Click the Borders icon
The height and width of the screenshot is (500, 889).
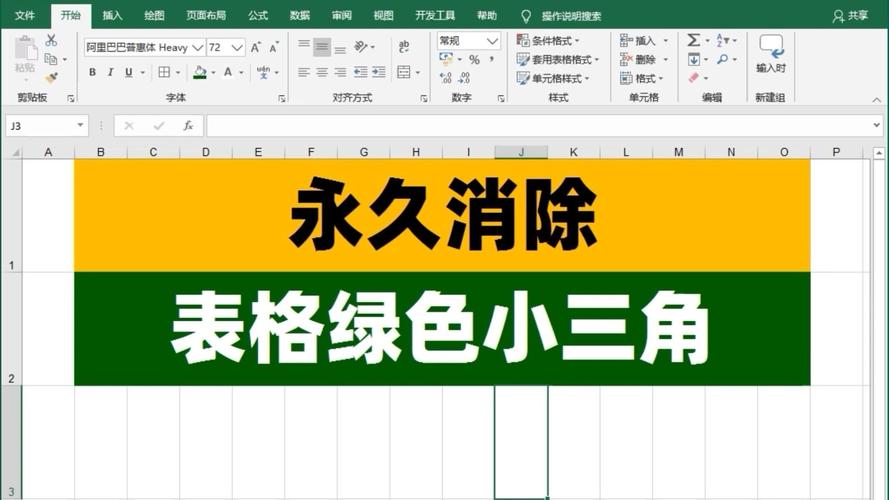click(x=164, y=72)
